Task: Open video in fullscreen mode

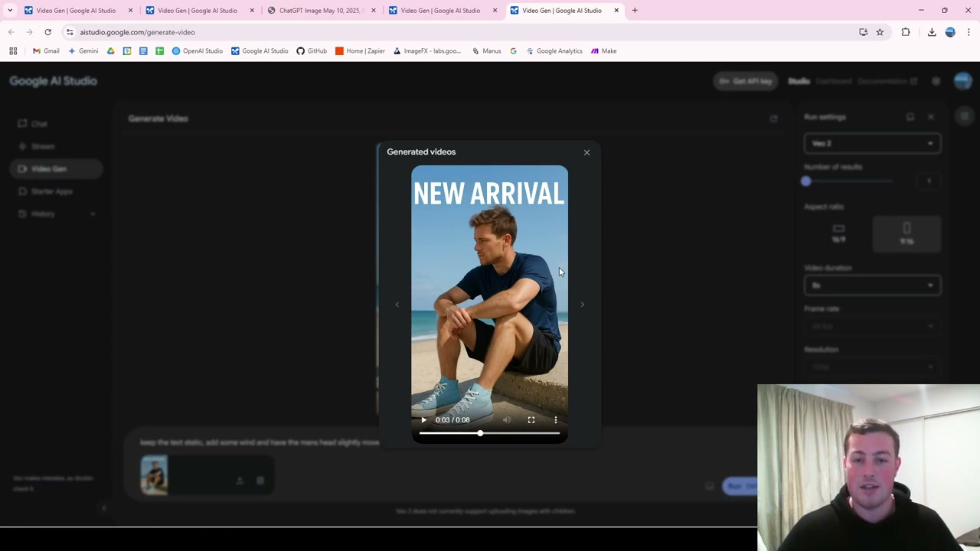Action: [531, 419]
